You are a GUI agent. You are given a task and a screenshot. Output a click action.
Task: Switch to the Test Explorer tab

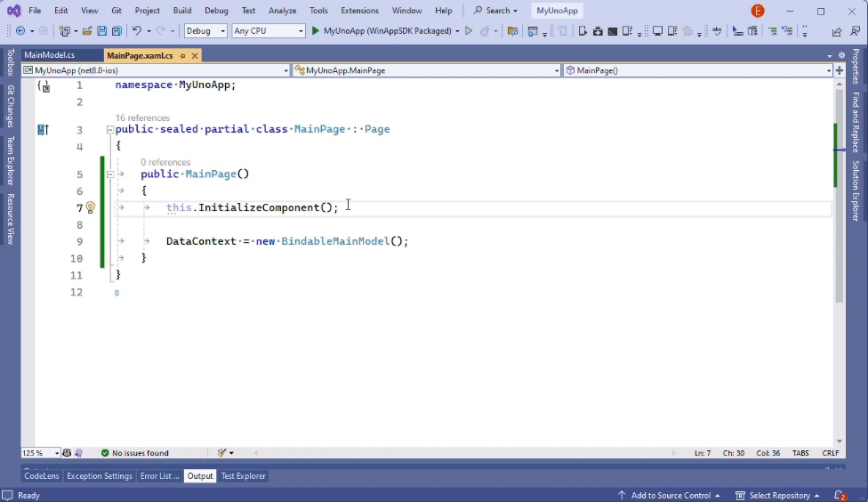click(243, 476)
